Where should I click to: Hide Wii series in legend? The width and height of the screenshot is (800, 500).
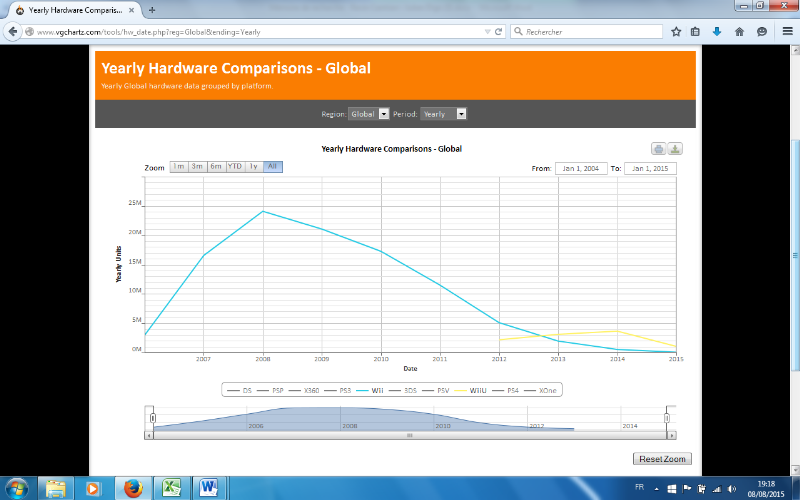(370, 390)
